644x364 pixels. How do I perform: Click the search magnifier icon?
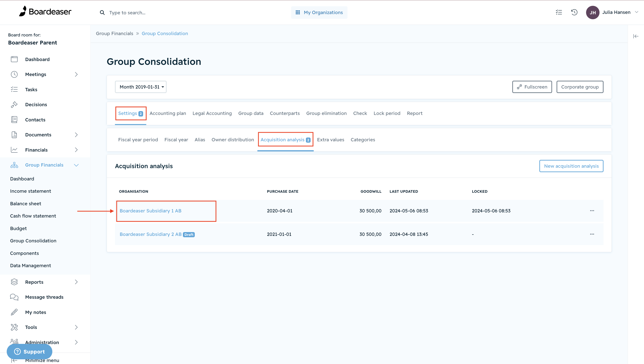pyautogui.click(x=102, y=13)
